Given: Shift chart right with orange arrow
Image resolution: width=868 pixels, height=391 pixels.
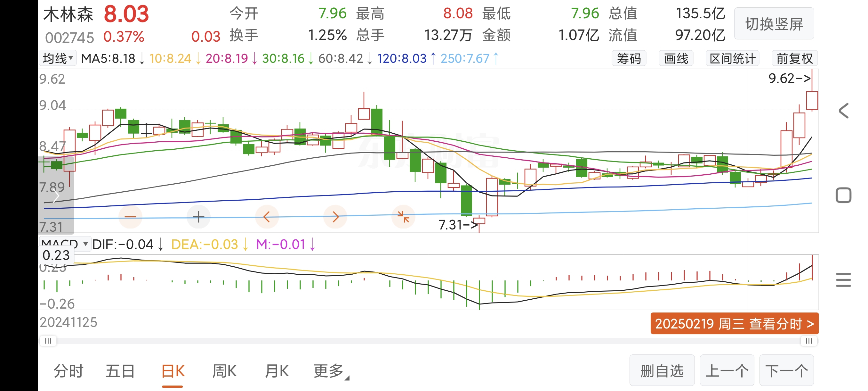Looking at the screenshot, I should (335, 217).
